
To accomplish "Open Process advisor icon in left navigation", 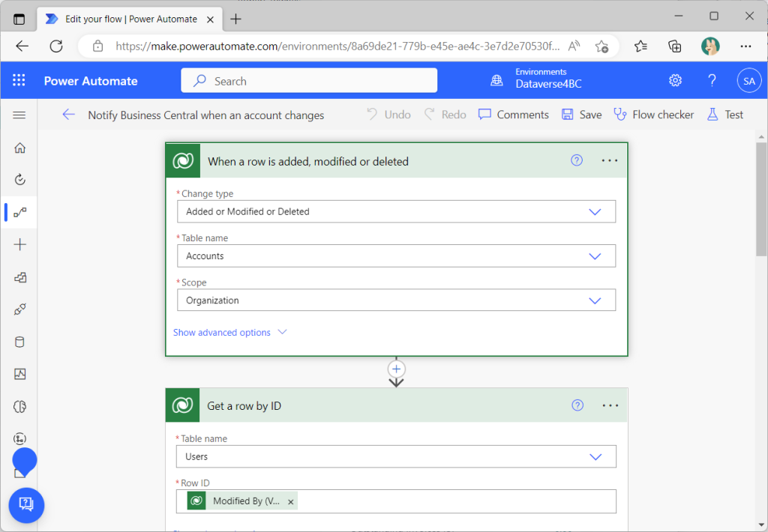I will point(19,438).
